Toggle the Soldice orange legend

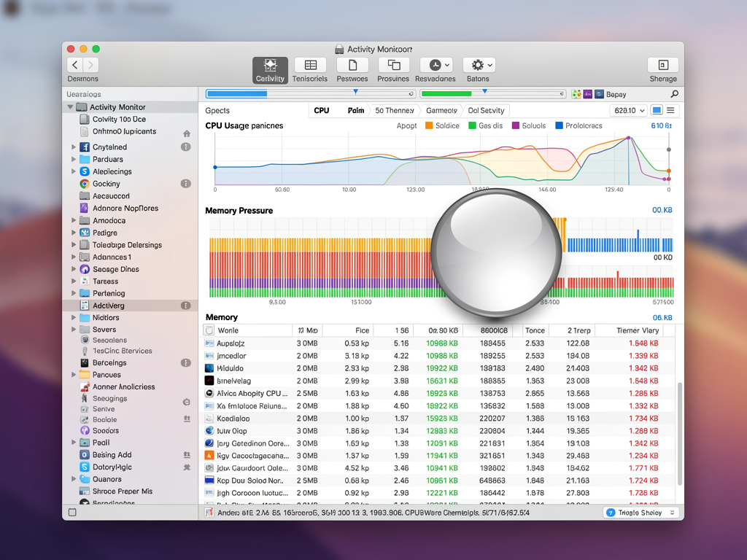429,125
